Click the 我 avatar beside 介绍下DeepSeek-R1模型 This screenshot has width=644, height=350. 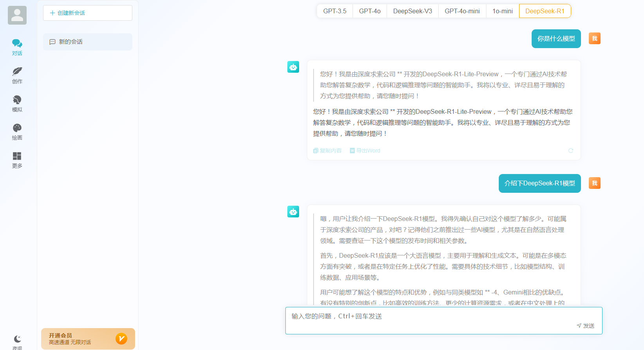click(595, 183)
